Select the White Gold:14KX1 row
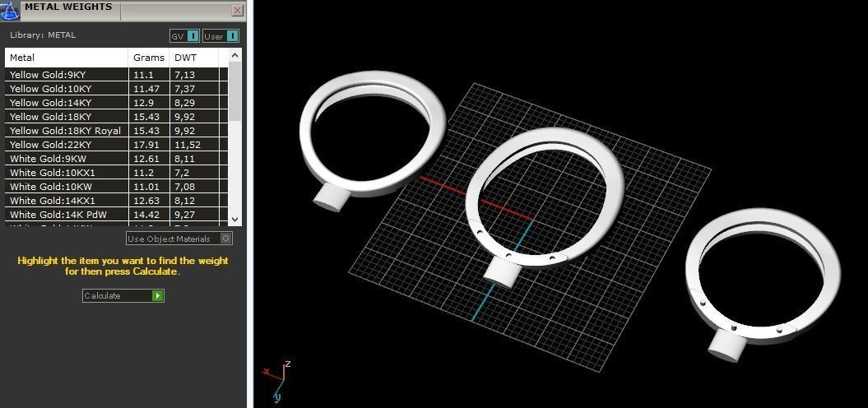 coord(116,201)
